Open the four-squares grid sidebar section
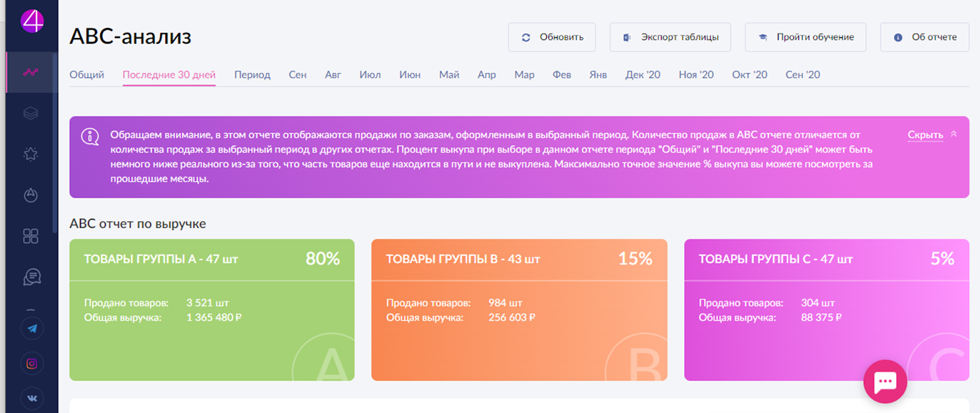Image resolution: width=980 pixels, height=413 pixels. tap(31, 236)
